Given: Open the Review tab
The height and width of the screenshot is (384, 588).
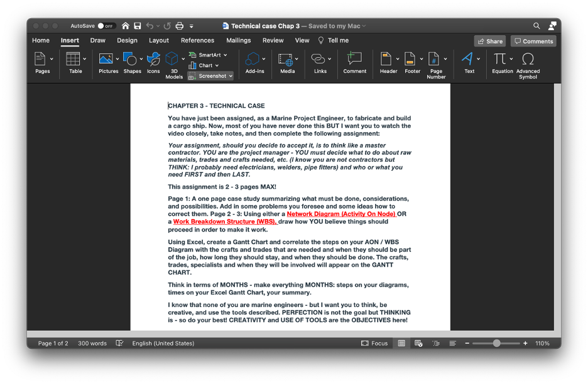Looking at the screenshot, I should click(273, 40).
